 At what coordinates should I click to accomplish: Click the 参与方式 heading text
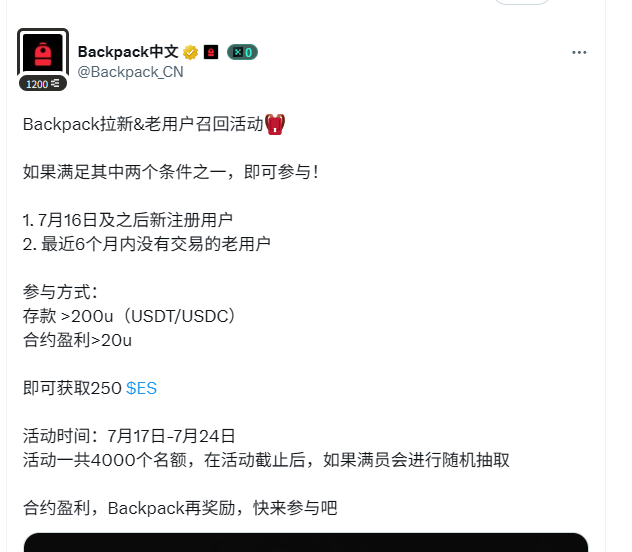point(60,292)
